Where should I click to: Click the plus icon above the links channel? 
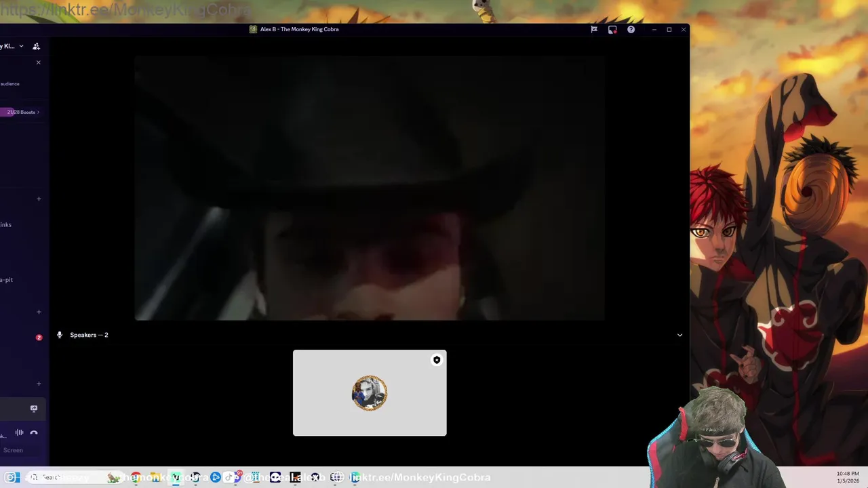click(39, 199)
